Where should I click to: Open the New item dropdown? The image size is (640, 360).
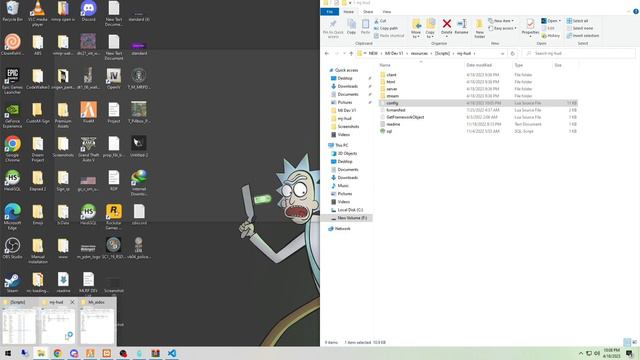point(501,21)
